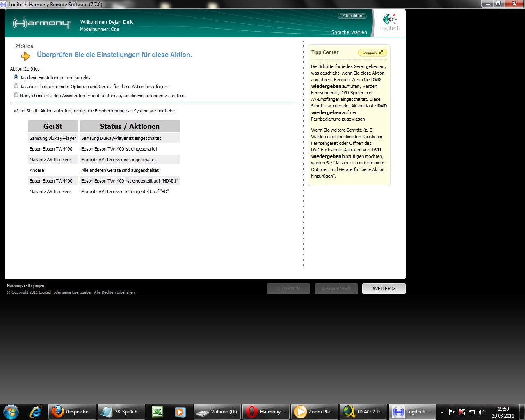This screenshot has width=525, height=420.
Task: Click the WEITER button
Action: coord(383,289)
